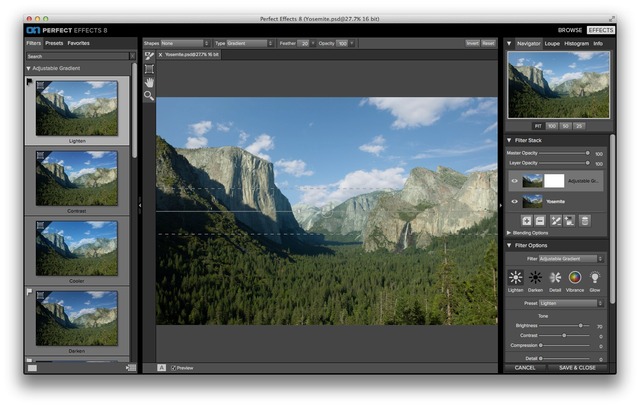The width and height of the screenshot is (640, 407).
Task: Set navigator zoom to 25
Action: 579,126
